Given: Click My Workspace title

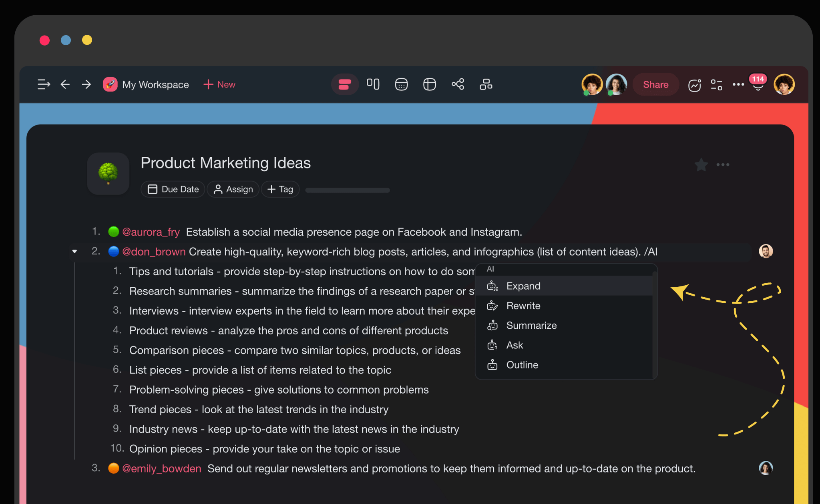Looking at the screenshot, I should (x=155, y=85).
